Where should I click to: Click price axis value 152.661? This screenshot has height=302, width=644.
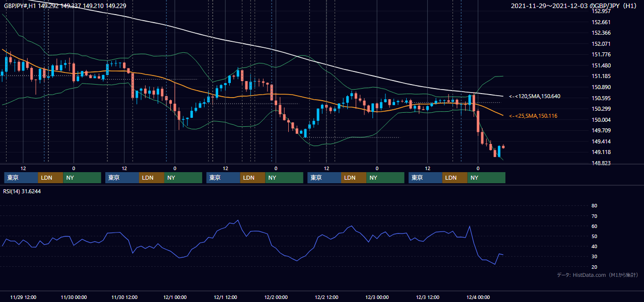pyautogui.click(x=601, y=22)
